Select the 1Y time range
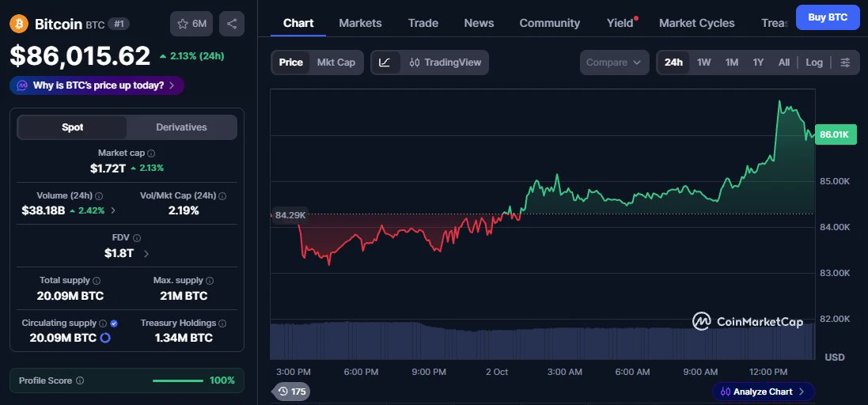The width and height of the screenshot is (868, 405). (x=758, y=62)
